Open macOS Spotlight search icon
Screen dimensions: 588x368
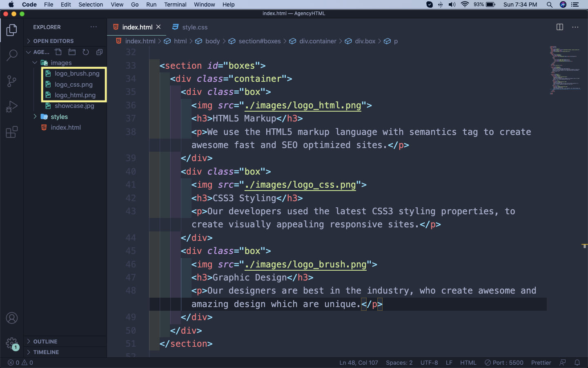pyautogui.click(x=550, y=4)
